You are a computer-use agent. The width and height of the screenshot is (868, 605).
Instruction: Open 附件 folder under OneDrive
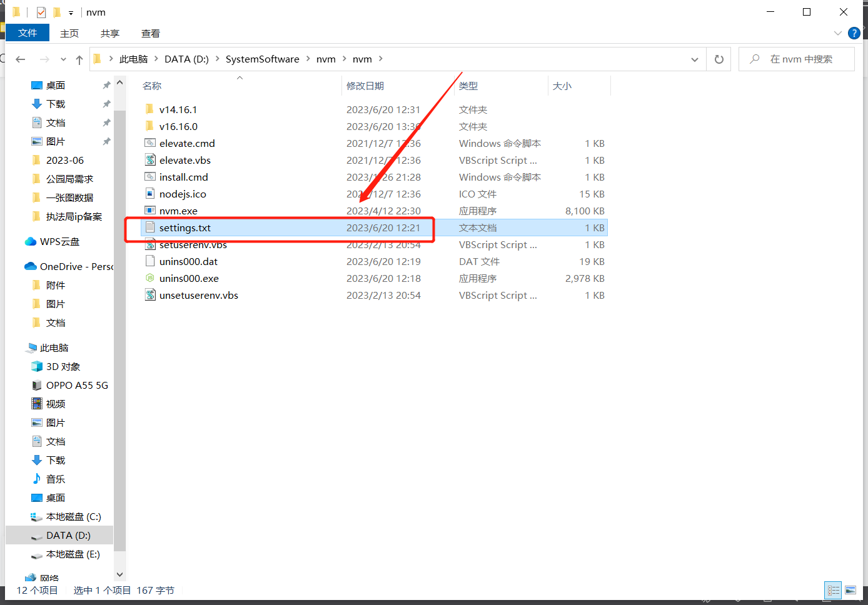56,286
